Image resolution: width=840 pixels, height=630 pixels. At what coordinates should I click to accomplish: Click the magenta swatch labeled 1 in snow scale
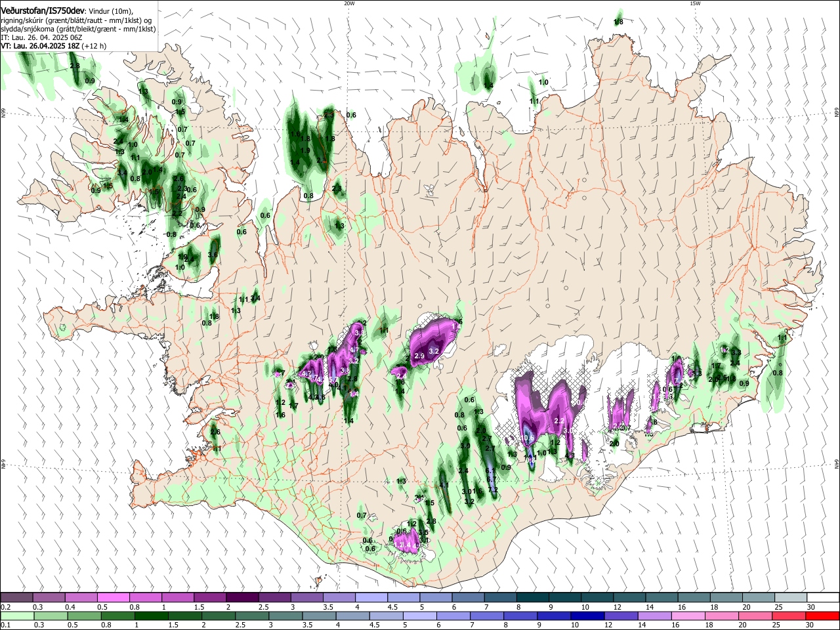point(178,597)
